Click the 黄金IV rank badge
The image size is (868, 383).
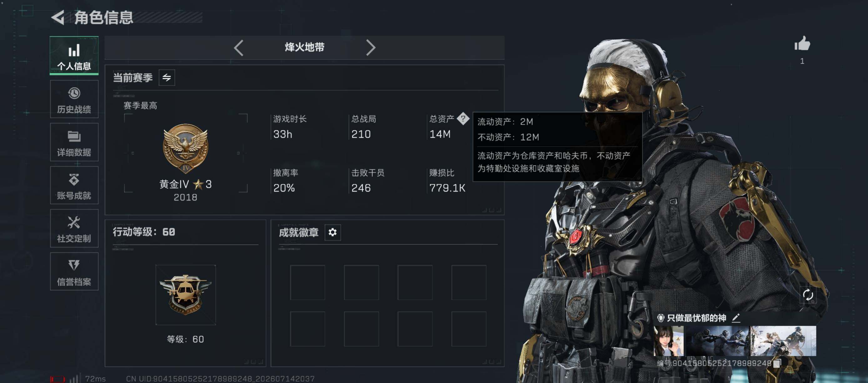tap(186, 149)
